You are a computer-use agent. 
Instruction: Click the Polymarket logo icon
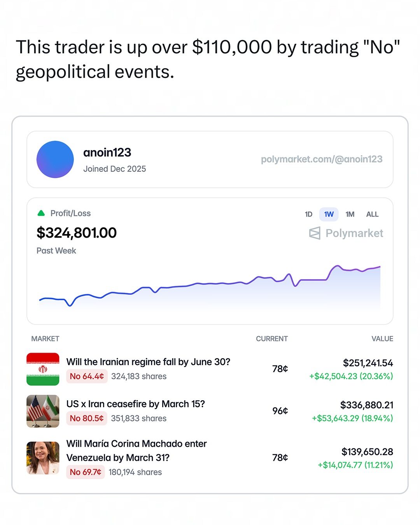[315, 233]
